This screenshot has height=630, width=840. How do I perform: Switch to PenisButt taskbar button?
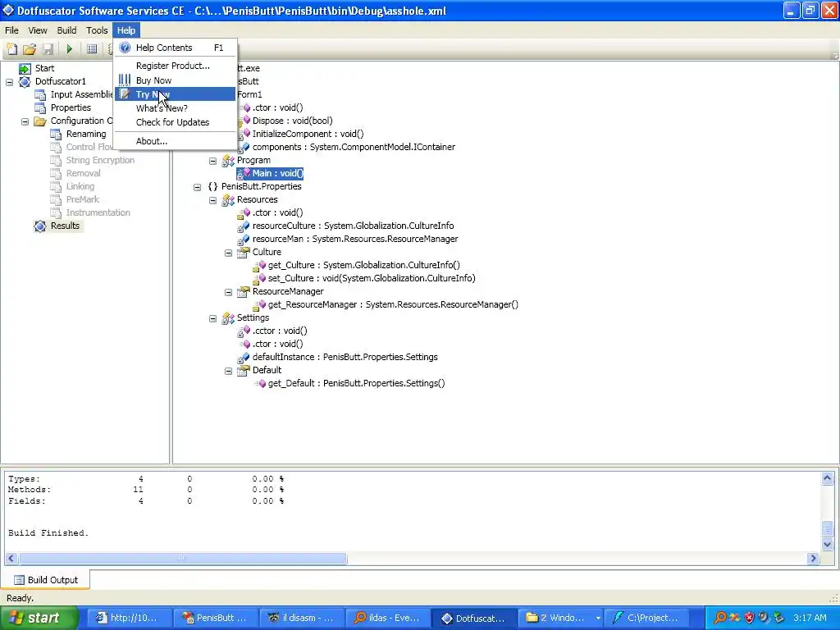(215, 618)
